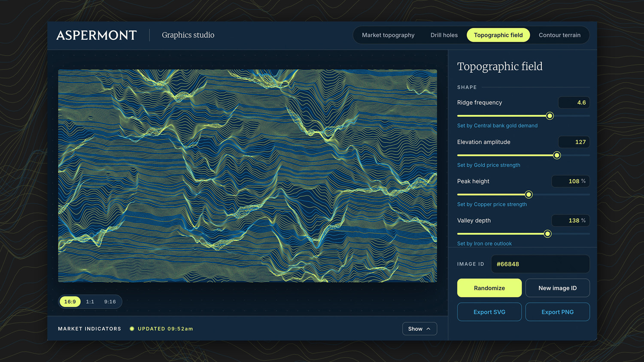The height and width of the screenshot is (362, 644).
Task: Click the Ridge frequency slider handle
Action: [x=550, y=116]
